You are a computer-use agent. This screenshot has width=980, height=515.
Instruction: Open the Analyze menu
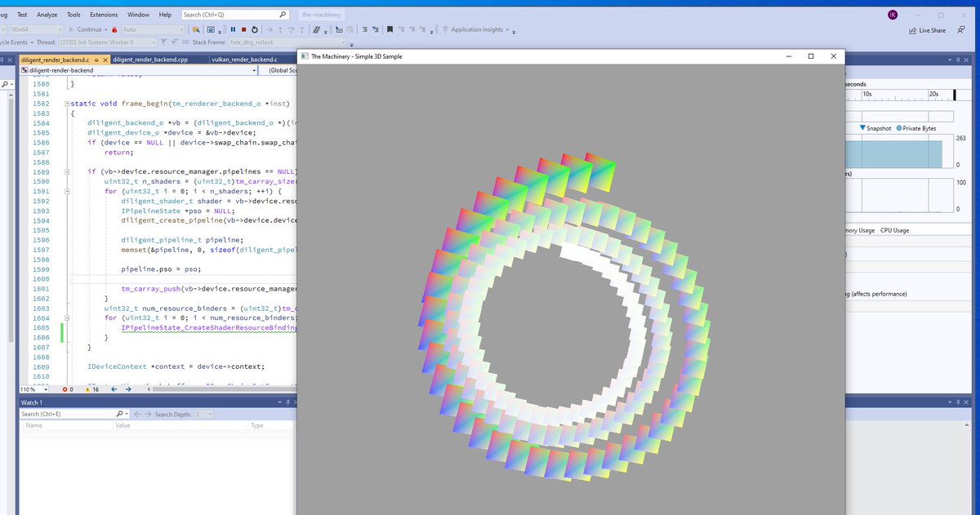[x=47, y=15]
